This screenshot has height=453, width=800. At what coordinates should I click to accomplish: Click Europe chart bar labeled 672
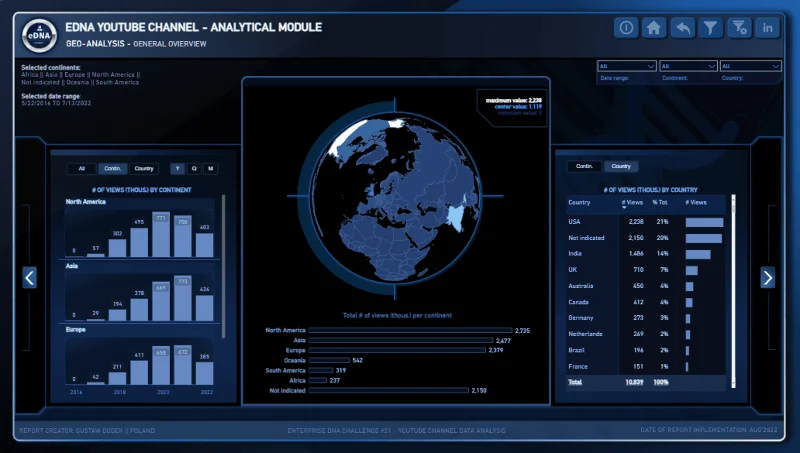coord(183,365)
